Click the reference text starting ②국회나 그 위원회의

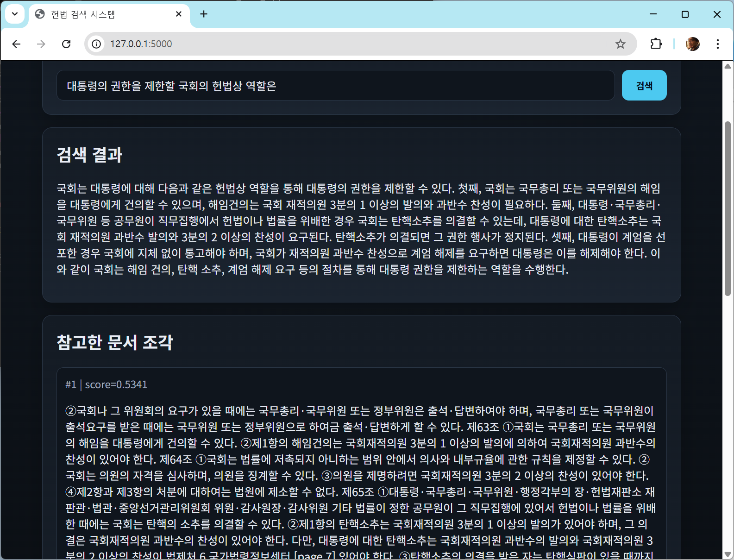(x=361, y=483)
